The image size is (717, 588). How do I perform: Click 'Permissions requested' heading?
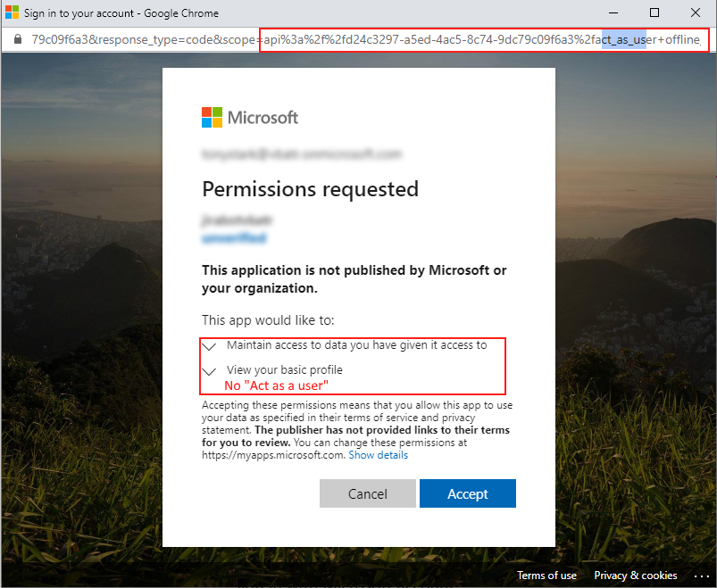[311, 188]
